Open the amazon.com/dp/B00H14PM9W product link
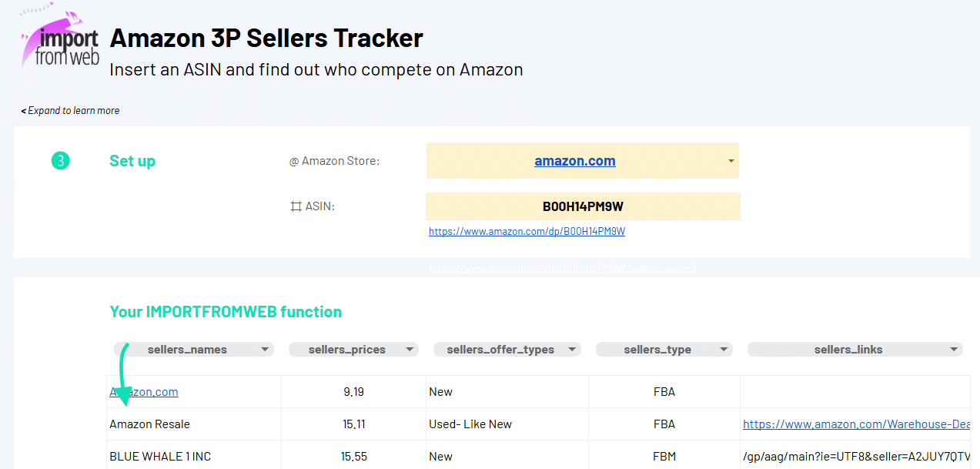Viewport: 980px width, 469px height. 527,231
